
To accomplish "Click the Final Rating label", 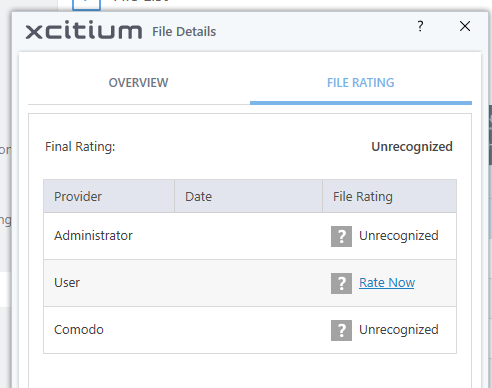I will 80,147.
